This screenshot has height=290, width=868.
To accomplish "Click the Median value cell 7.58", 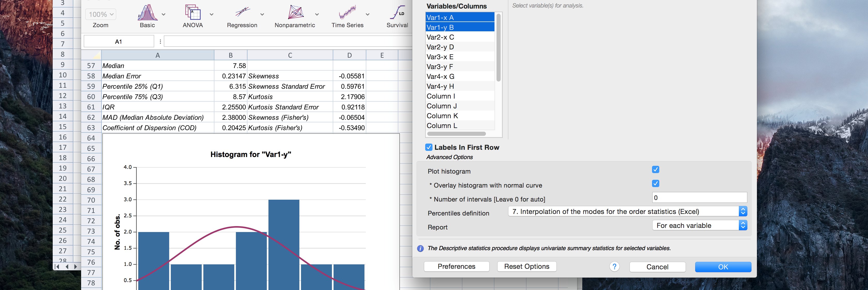I will point(231,65).
